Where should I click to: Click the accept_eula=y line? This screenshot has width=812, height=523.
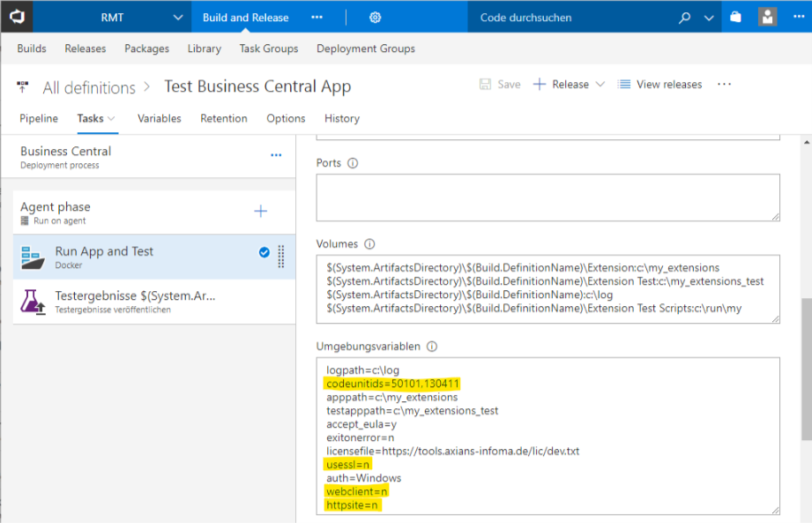(x=361, y=424)
